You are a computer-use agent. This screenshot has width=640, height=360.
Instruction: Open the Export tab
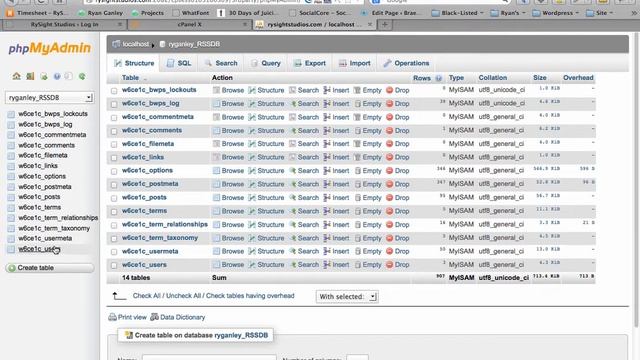[310, 63]
